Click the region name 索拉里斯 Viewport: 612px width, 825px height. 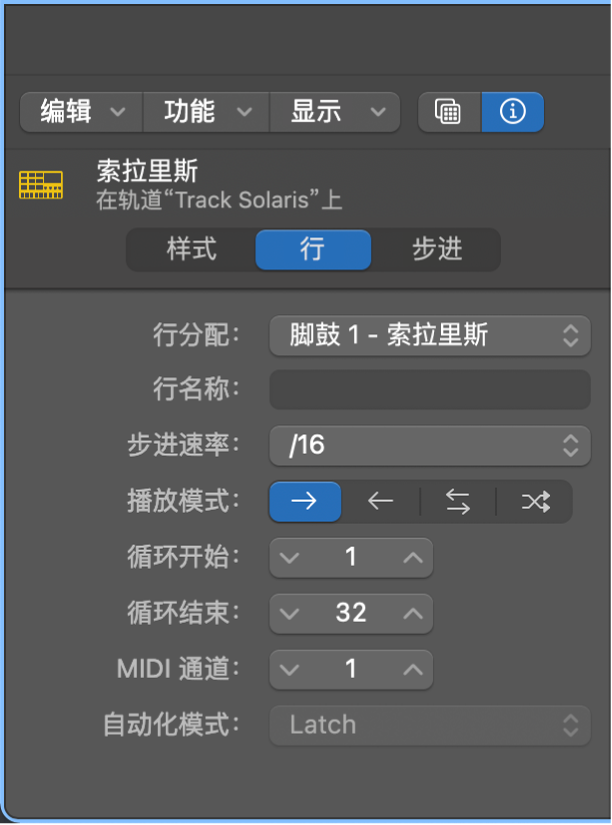(147, 170)
